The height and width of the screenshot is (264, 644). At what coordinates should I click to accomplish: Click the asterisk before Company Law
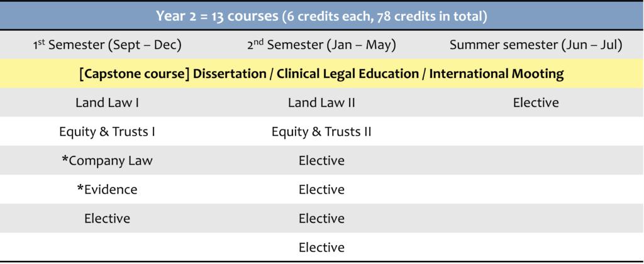[x=65, y=159]
